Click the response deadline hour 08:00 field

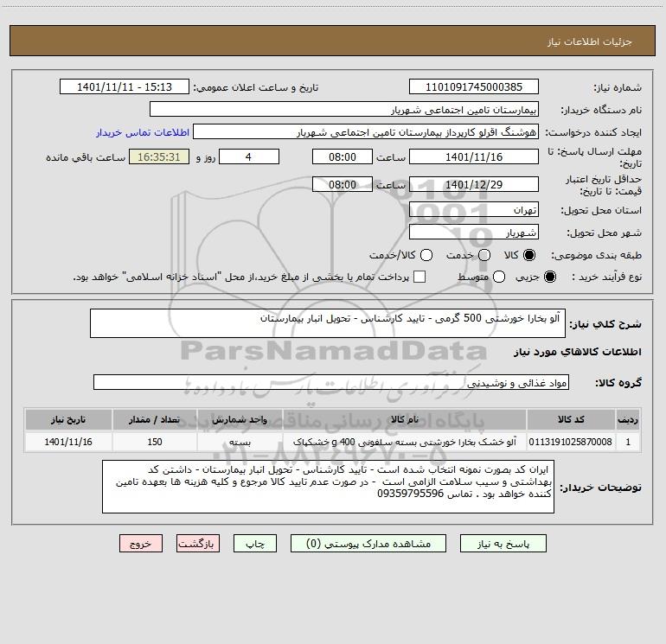(x=343, y=156)
